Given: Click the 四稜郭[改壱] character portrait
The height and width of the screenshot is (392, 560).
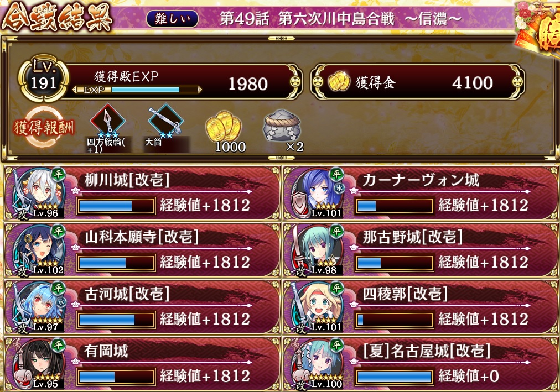Looking at the screenshot, I should coord(317,307).
